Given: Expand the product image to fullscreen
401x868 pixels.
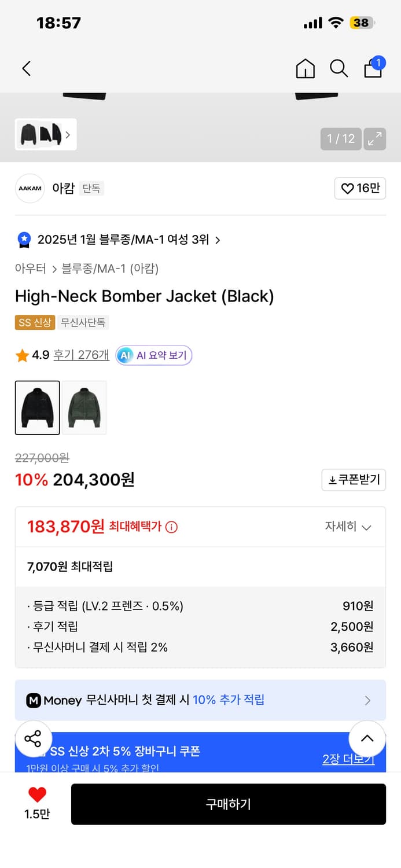Looking at the screenshot, I should coord(375,139).
